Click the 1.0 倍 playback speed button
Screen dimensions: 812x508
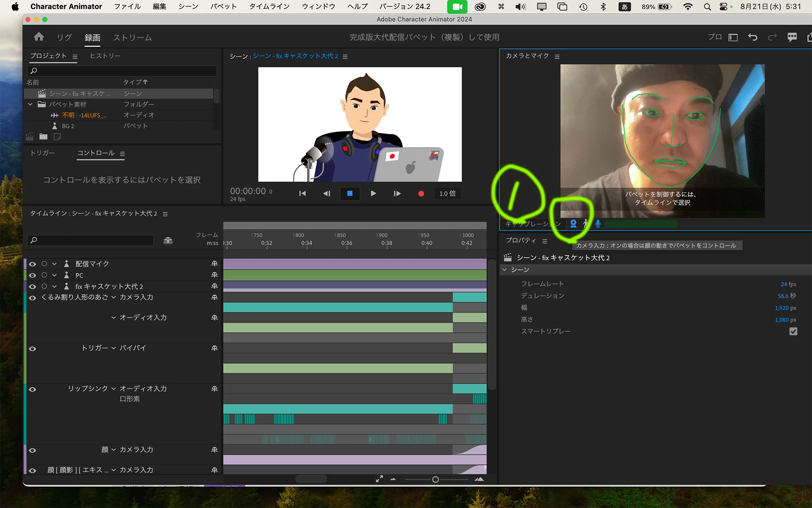point(447,193)
